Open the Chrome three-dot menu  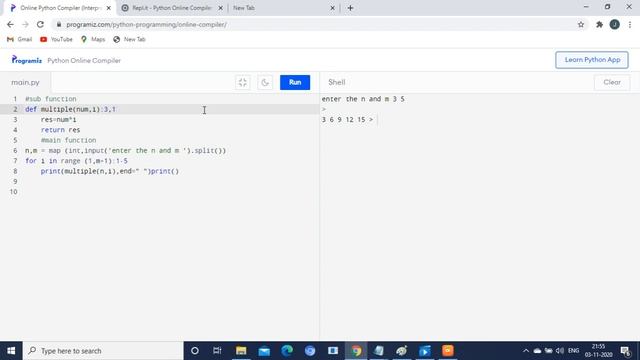coord(630,24)
